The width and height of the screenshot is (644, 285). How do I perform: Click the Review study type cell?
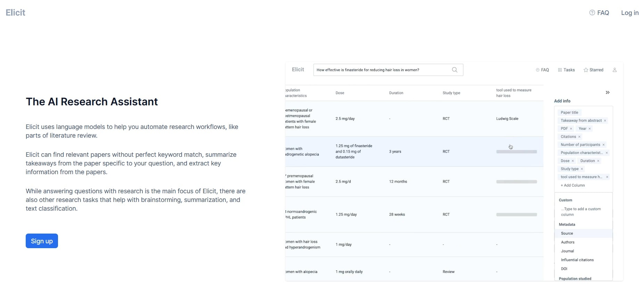448,272
